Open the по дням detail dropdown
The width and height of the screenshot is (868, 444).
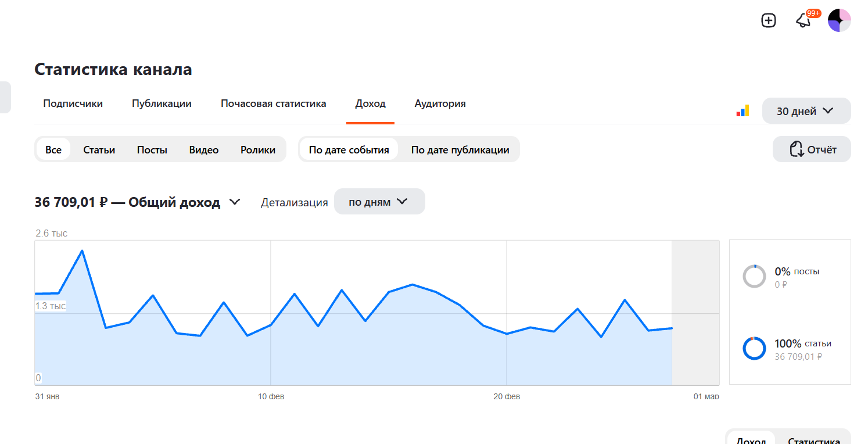[x=379, y=202]
